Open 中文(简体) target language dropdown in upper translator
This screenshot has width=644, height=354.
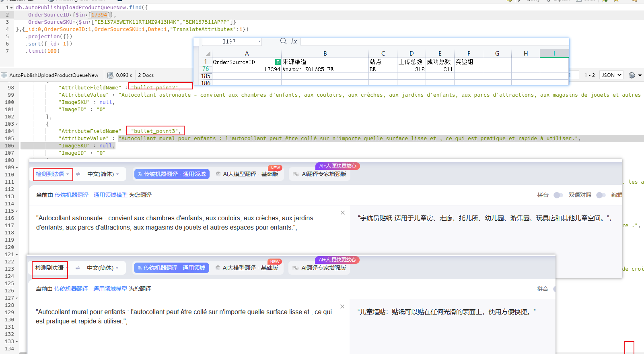tap(103, 174)
